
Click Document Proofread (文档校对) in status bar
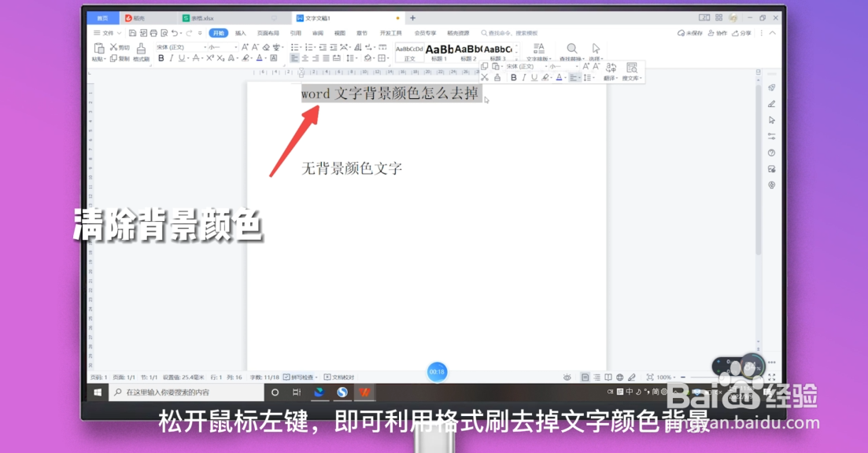tap(339, 377)
